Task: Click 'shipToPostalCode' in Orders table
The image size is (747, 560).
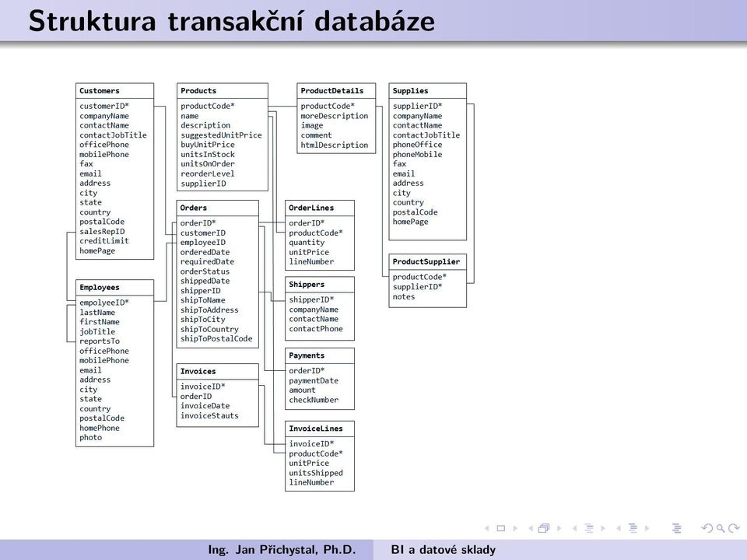Action: click(216, 338)
